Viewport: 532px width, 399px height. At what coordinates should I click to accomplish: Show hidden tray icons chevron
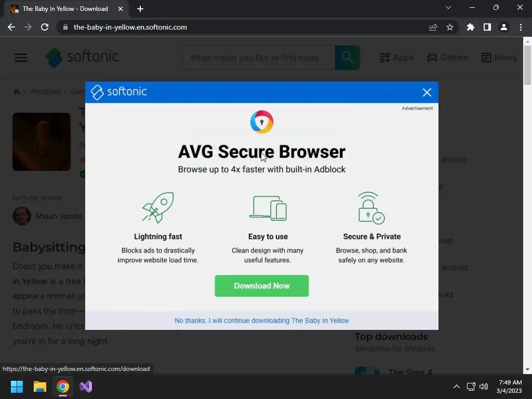click(x=457, y=387)
